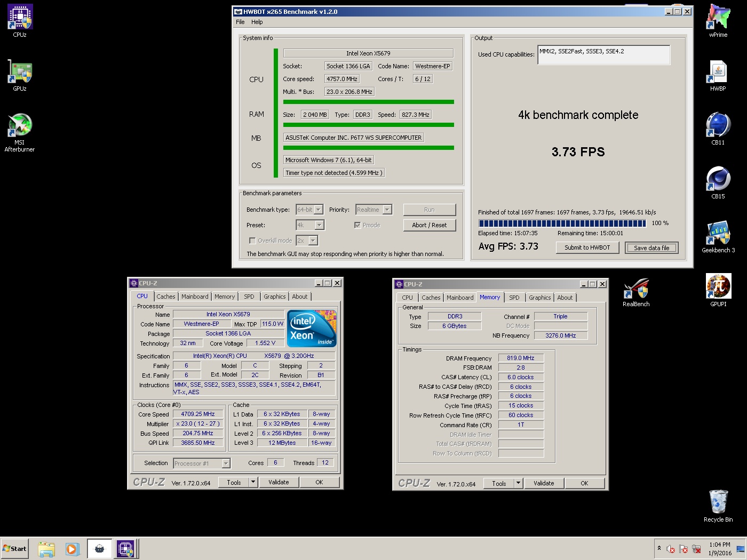The width and height of the screenshot is (747, 560).
Task: Click the Windows Explorer taskbar icon
Action: coord(46,549)
